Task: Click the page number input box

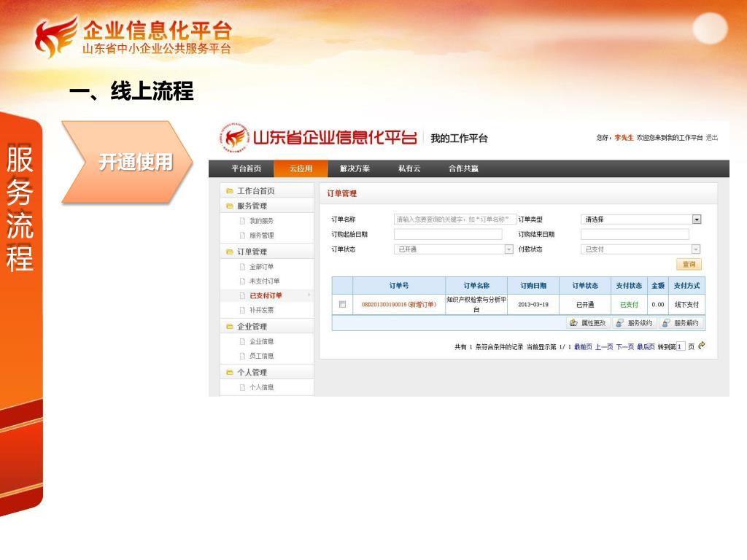Action: pos(681,346)
